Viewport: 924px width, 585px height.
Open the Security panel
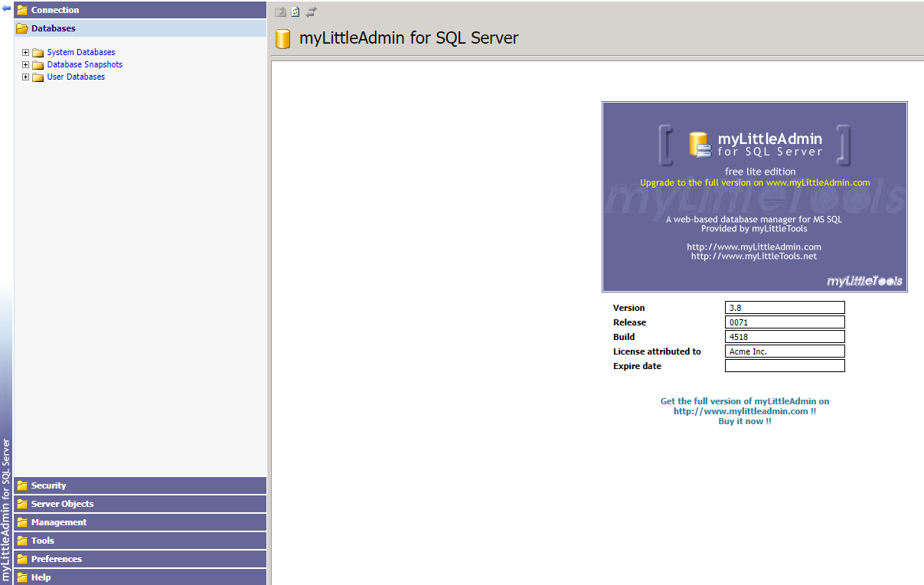coord(140,485)
